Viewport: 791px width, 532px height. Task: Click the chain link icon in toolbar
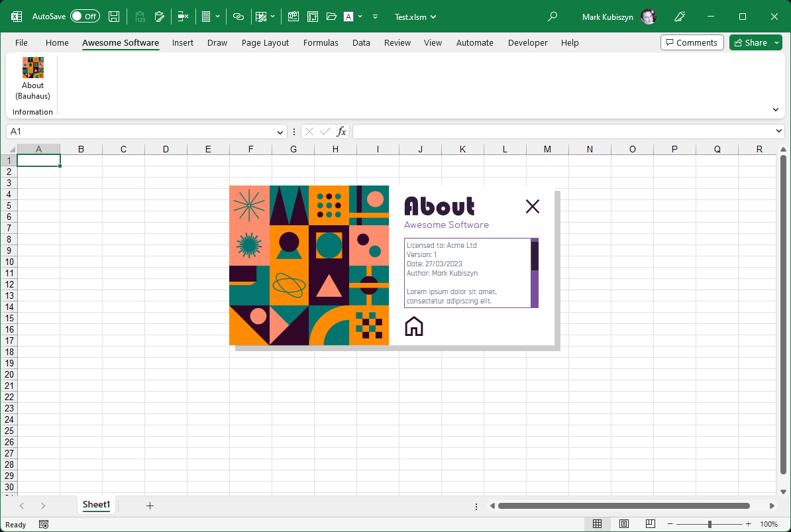pyautogui.click(x=238, y=17)
